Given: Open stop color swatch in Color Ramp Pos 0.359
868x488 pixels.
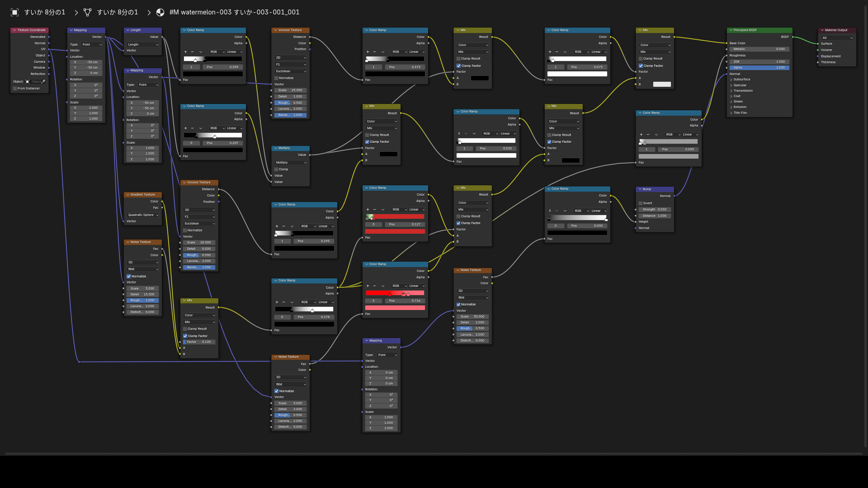Looking at the screenshot, I should pyautogui.click(x=213, y=74).
